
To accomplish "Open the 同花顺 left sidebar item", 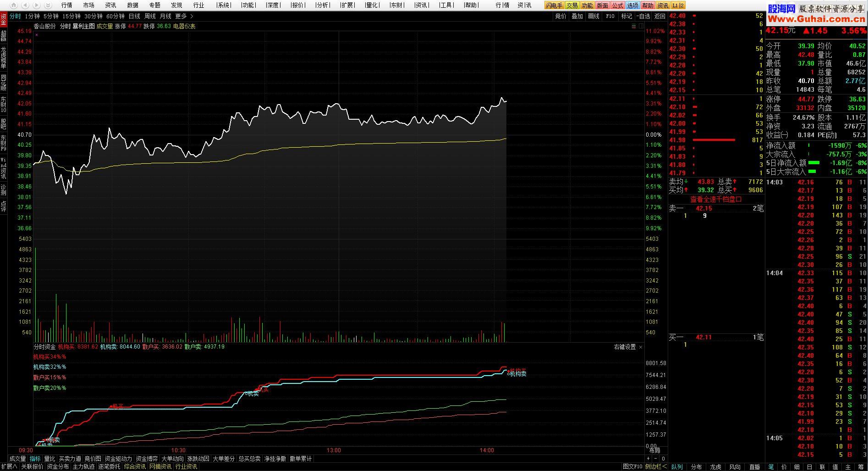I will (x=4, y=83).
